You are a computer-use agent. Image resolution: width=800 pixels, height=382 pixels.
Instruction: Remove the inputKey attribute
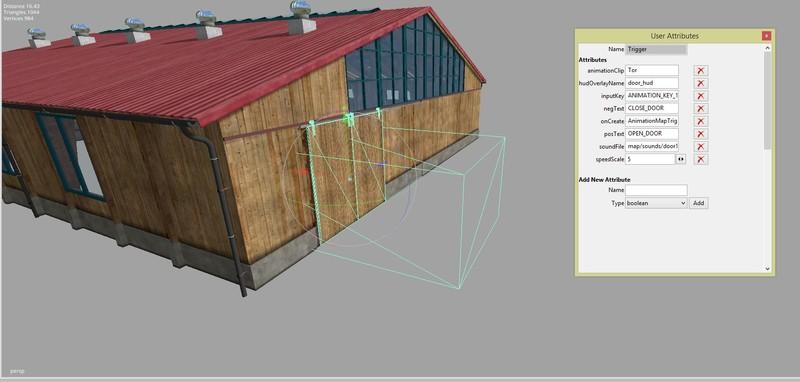(x=701, y=96)
